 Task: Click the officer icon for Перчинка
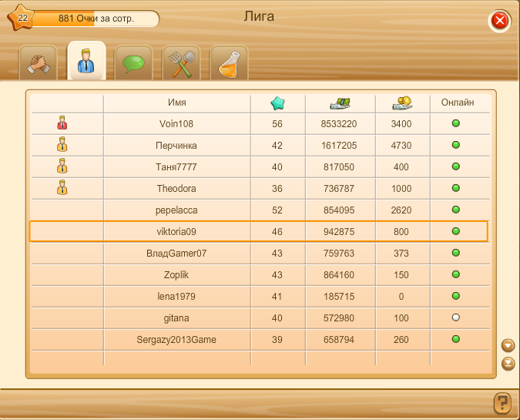62,144
